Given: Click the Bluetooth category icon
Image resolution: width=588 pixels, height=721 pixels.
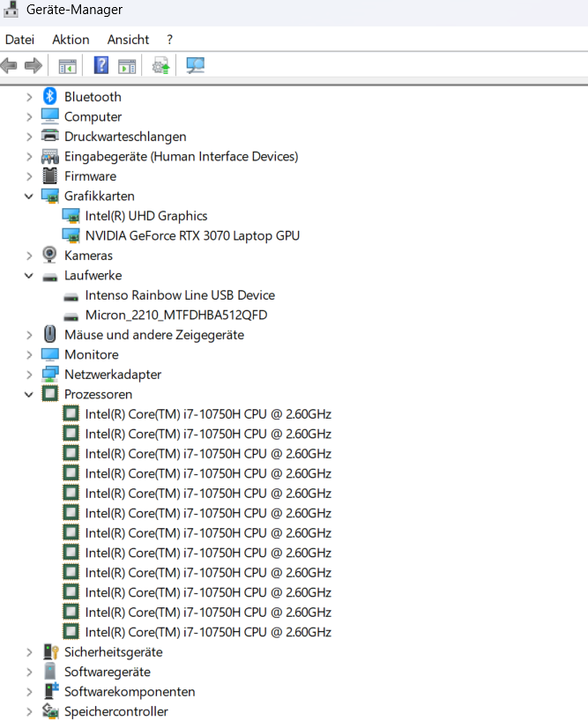Looking at the screenshot, I should pyautogui.click(x=49, y=97).
